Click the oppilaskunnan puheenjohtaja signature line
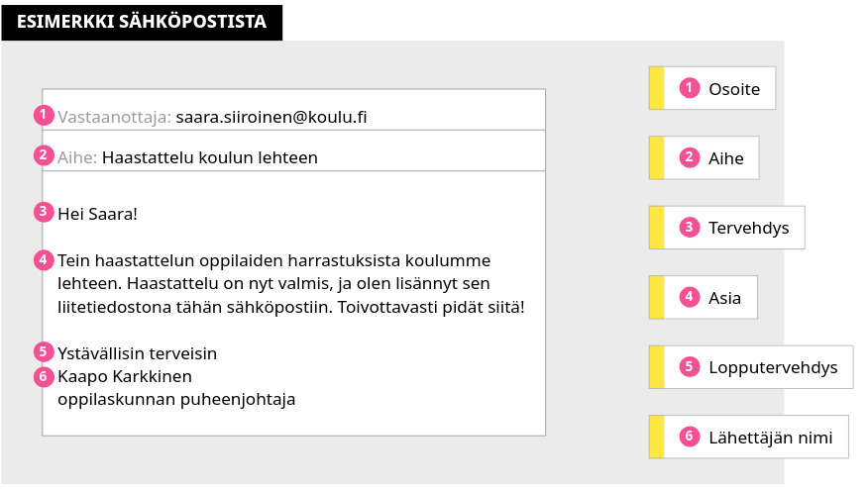This screenshot has height=489, width=868. point(176,399)
